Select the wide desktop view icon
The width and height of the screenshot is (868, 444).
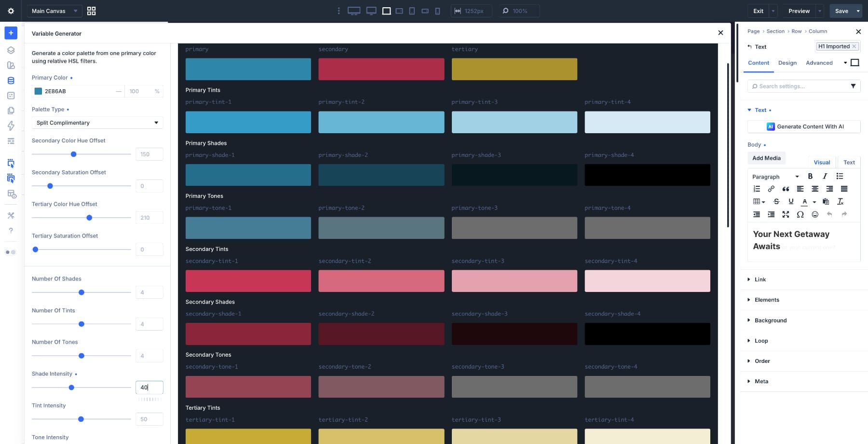(x=354, y=11)
